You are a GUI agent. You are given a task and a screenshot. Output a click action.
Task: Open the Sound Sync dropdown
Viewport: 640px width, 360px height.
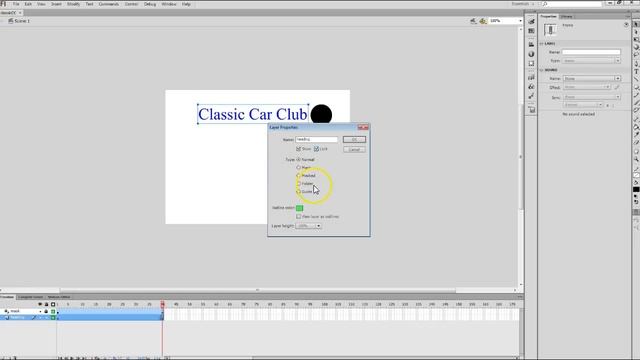click(x=591, y=97)
